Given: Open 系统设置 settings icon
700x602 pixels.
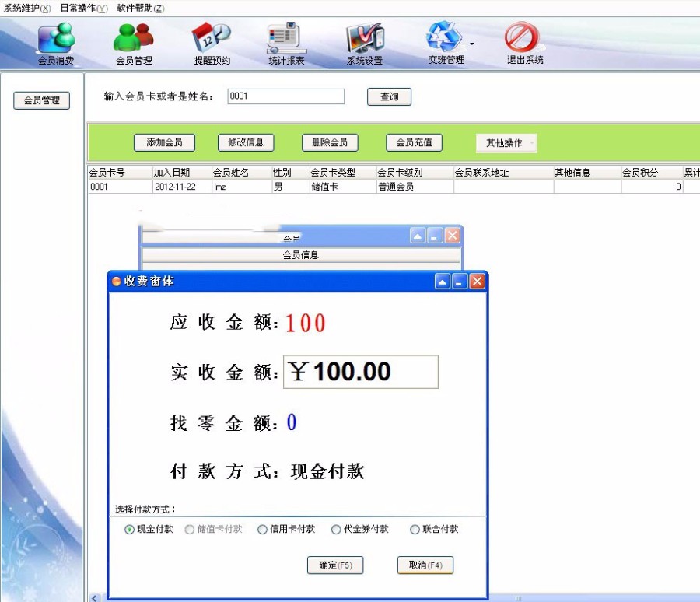Looking at the screenshot, I should pyautogui.click(x=365, y=44).
